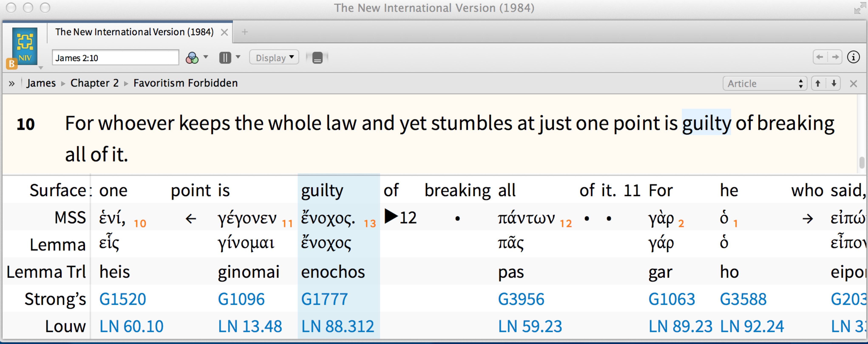This screenshot has width=868, height=344.
Task: Open Louw-Nida LN 60.10 link
Action: pos(131,326)
